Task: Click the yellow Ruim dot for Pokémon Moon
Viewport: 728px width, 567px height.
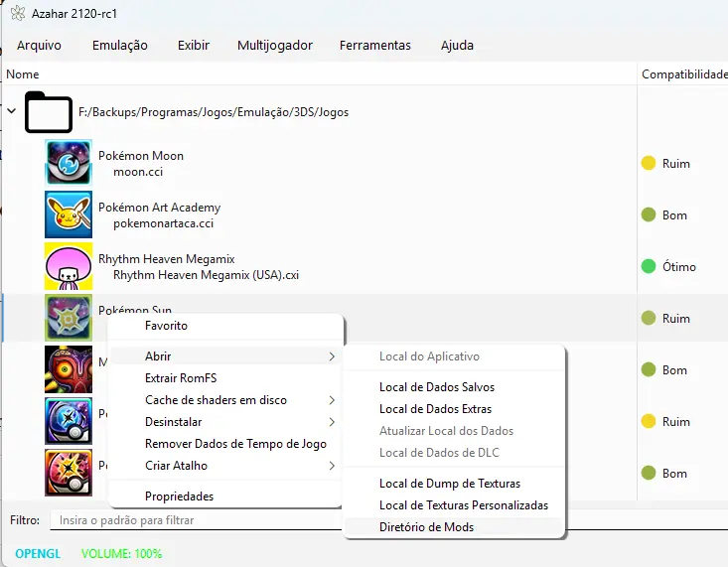Action: (649, 163)
